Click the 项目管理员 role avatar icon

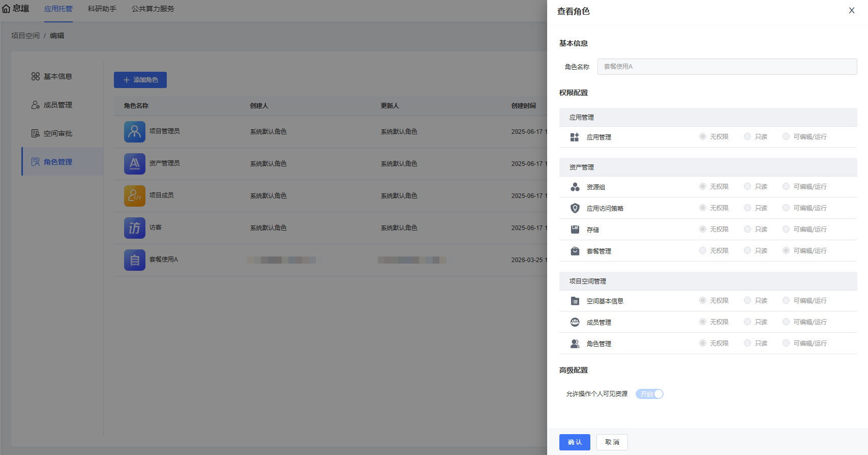click(134, 132)
